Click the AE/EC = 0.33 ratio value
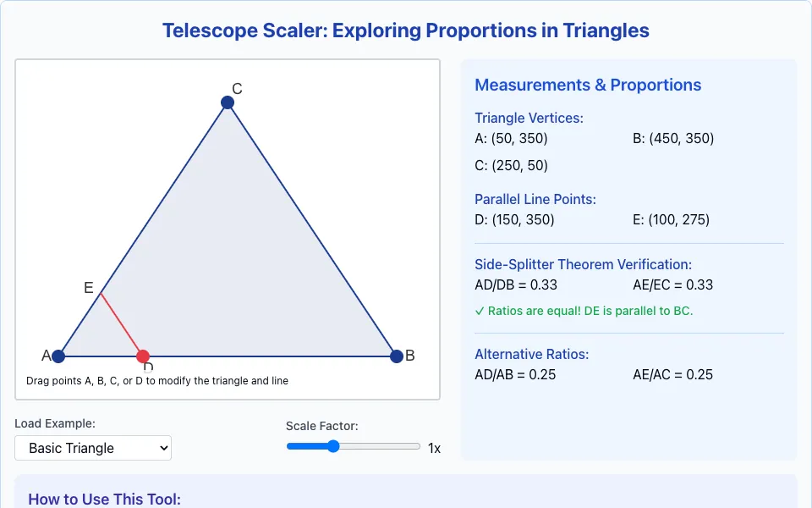This screenshot has height=508, width=812. [x=672, y=284]
